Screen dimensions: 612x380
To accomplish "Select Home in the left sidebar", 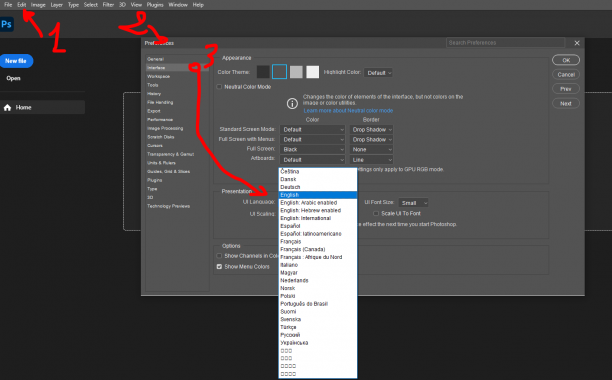I will [x=43, y=108].
